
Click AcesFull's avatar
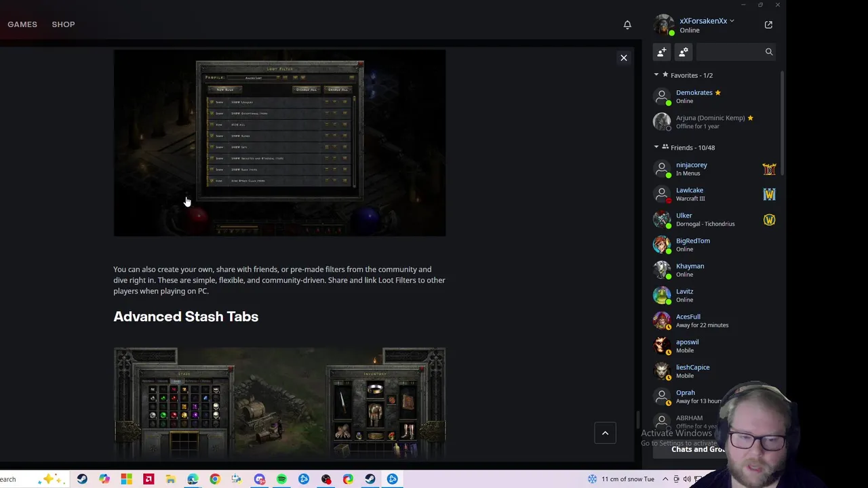click(662, 321)
